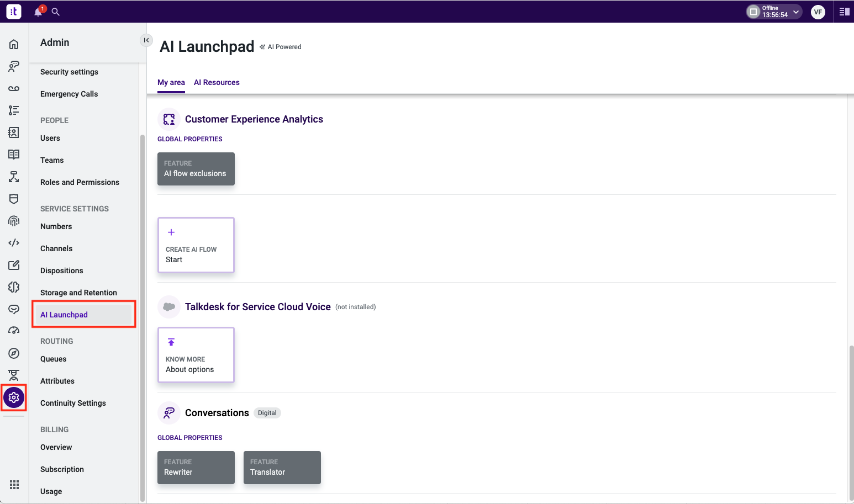854x504 pixels.
Task: Open the code brackets icon in sidebar
Action: click(14, 243)
